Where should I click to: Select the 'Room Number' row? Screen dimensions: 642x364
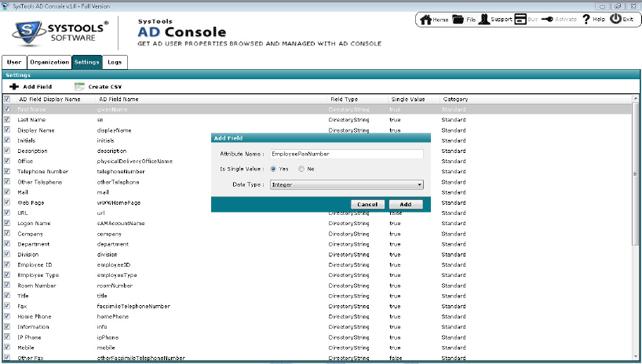[317, 285]
